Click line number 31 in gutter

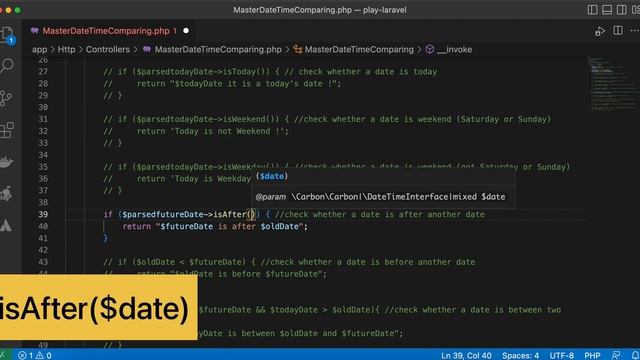43,119
